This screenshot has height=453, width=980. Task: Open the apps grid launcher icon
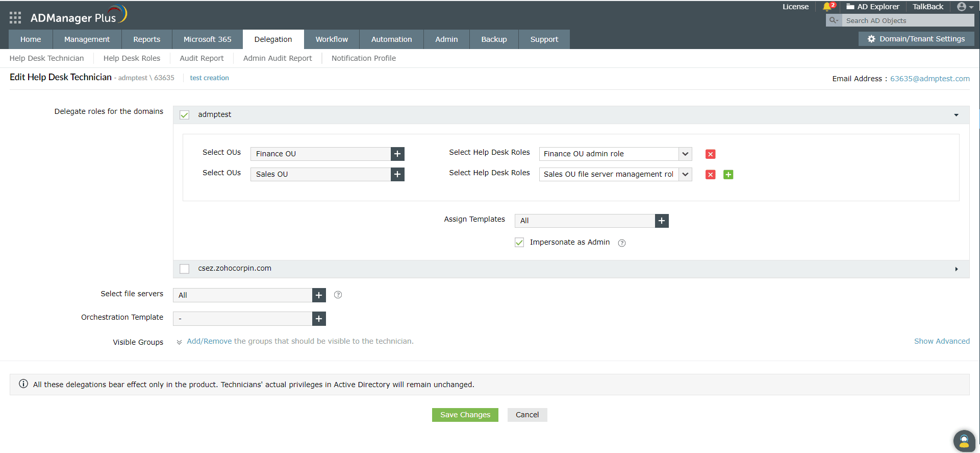click(15, 18)
